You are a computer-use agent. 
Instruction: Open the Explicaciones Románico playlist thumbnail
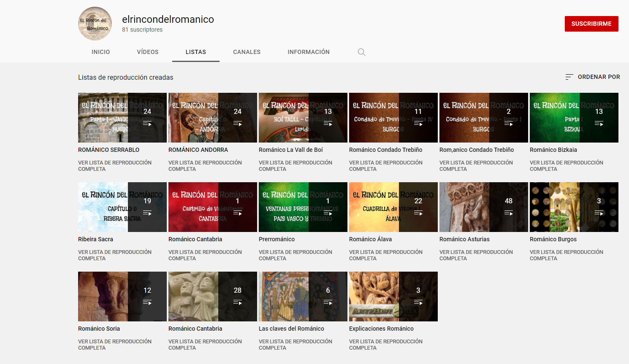pos(393,297)
